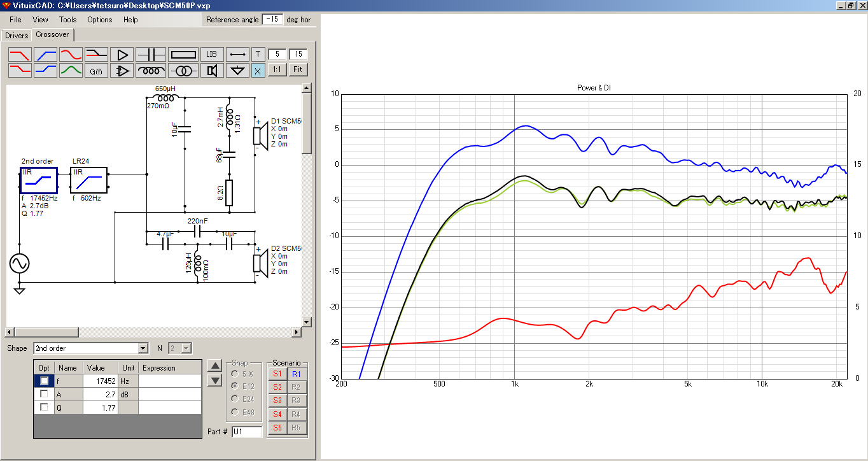Click the T text tool button
Screen dimensions: 868x461
(x=258, y=55)
